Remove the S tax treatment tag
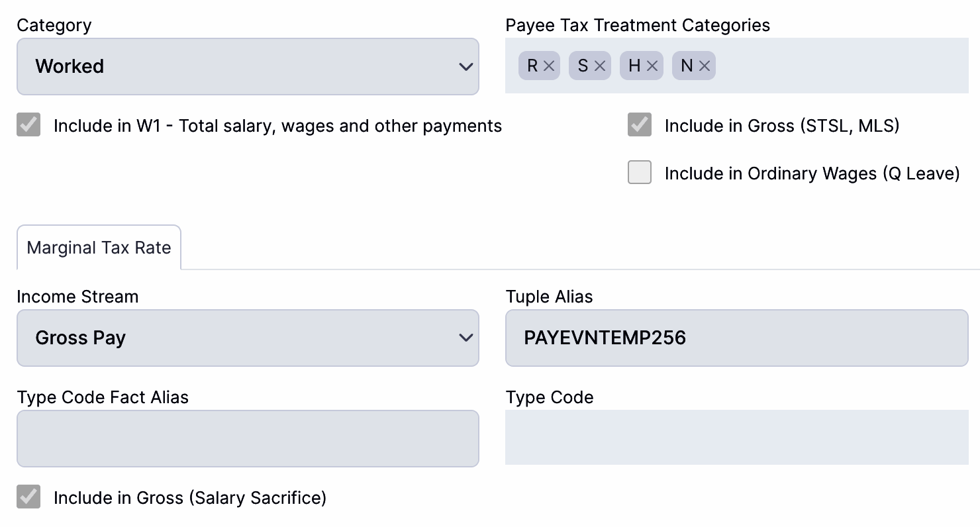 600,66
